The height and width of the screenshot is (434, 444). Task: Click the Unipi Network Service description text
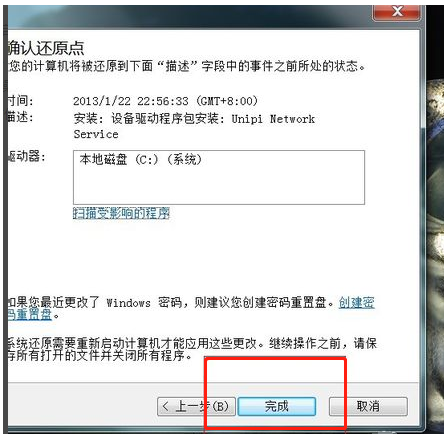pyautogui.click(x=194, y=126)
